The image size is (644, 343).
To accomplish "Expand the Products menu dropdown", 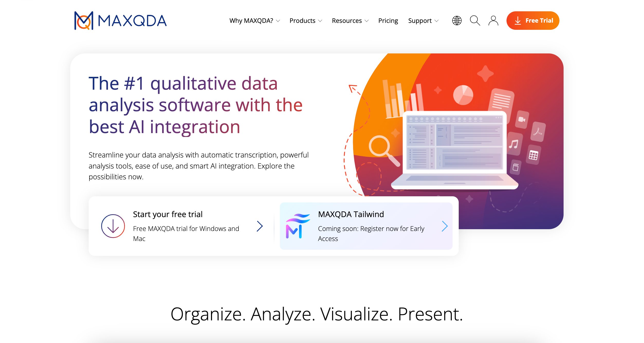I will tap(304, 21).
